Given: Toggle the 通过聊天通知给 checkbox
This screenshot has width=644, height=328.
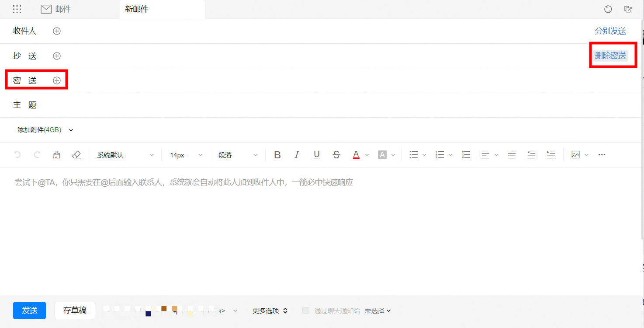Looking at the screenshot, I should (x=306, y=311).
